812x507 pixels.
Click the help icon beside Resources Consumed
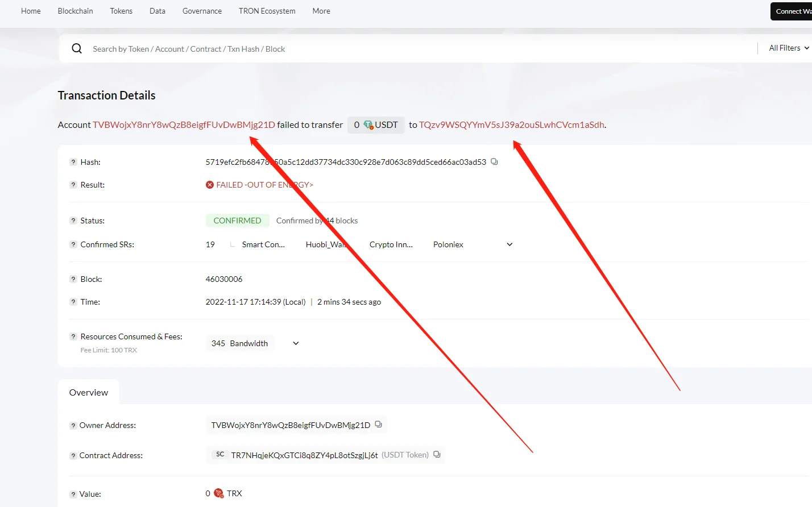[73, 336]
